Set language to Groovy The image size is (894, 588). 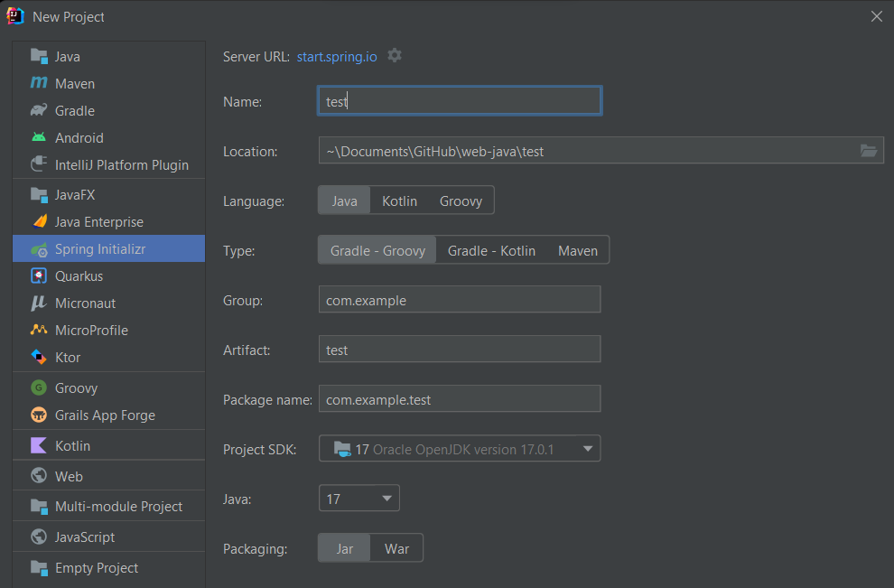point(461,201)
